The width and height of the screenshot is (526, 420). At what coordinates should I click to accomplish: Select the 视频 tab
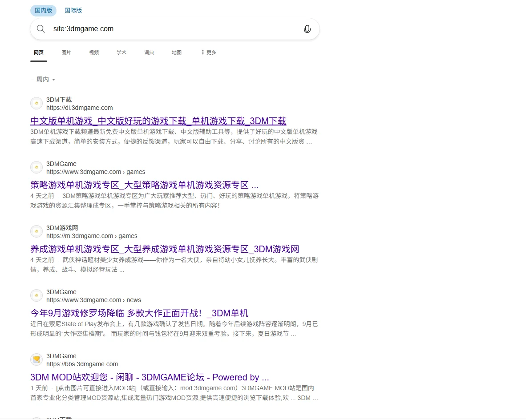(94, 52)
